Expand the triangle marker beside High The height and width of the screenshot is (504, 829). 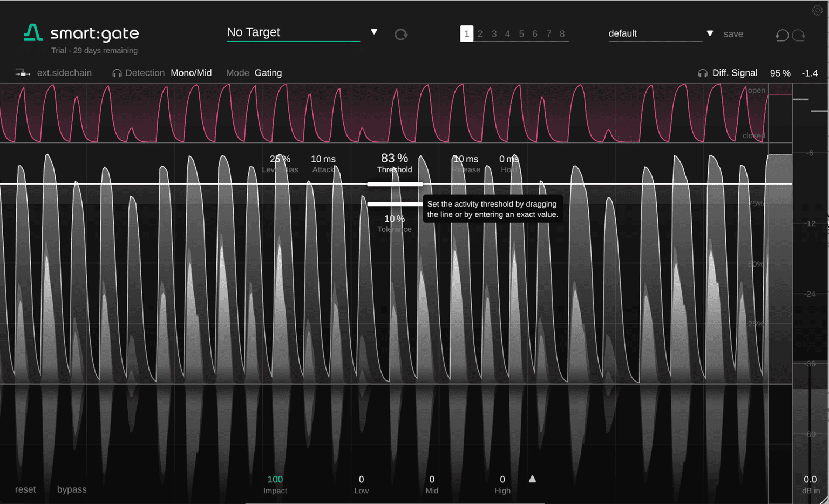(533, 478)
